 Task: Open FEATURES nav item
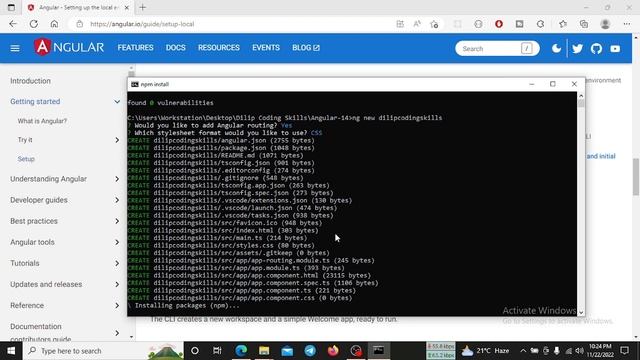pos(136,48)
